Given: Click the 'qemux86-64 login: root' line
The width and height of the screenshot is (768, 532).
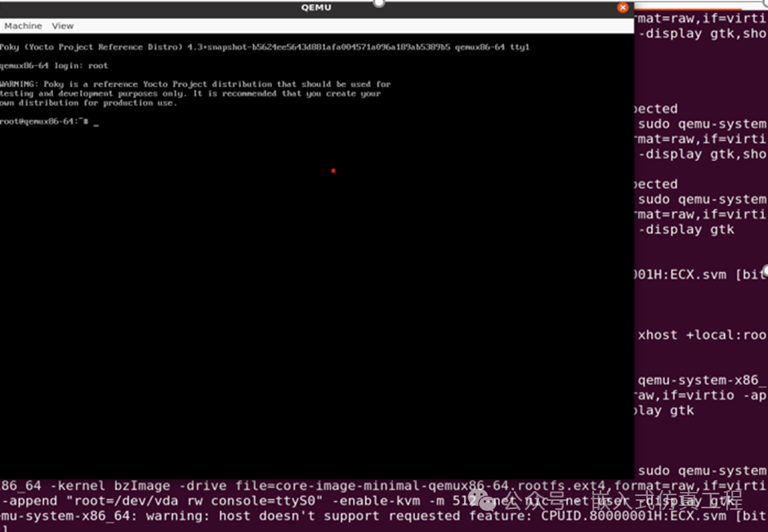Looking at the screenshot, I should tap(54, 65).
